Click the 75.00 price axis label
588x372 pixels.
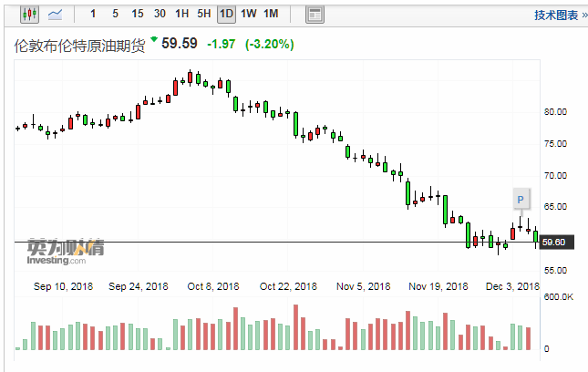(x=555, y=144)
